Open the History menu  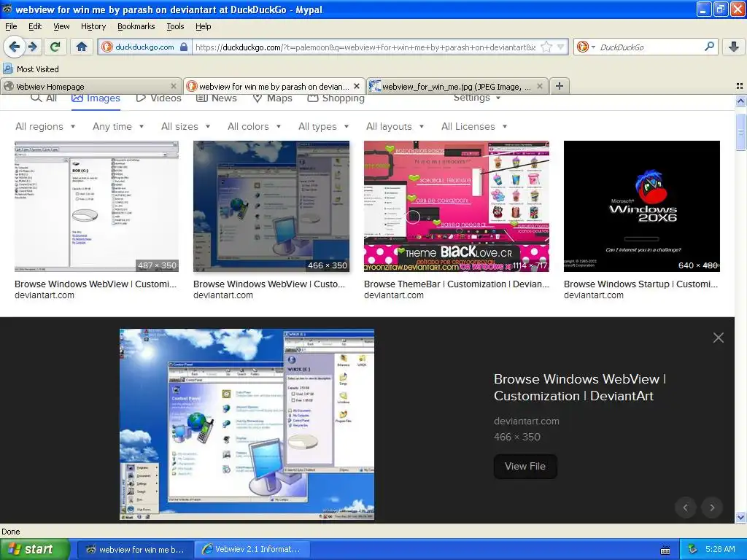tap(93, 26)
